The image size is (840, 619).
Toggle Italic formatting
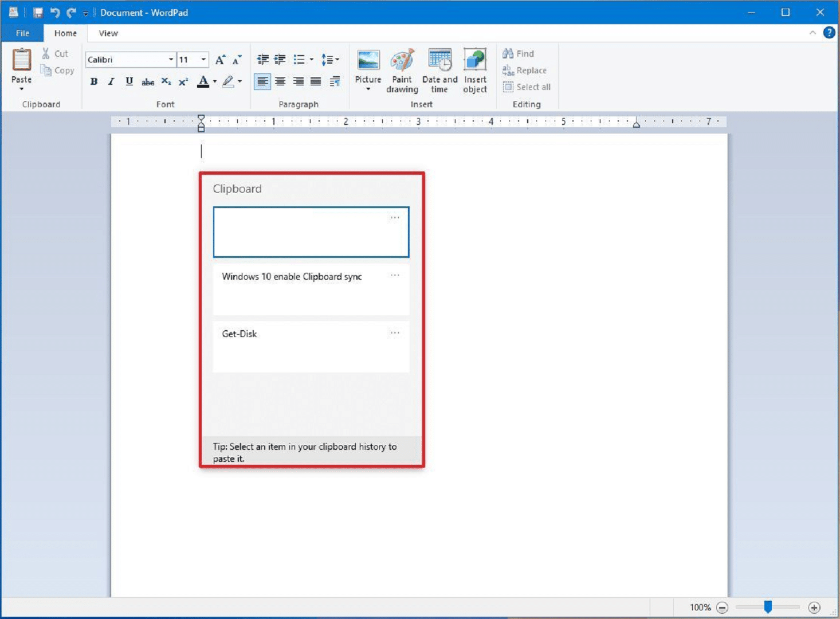(x=111, y=81)
